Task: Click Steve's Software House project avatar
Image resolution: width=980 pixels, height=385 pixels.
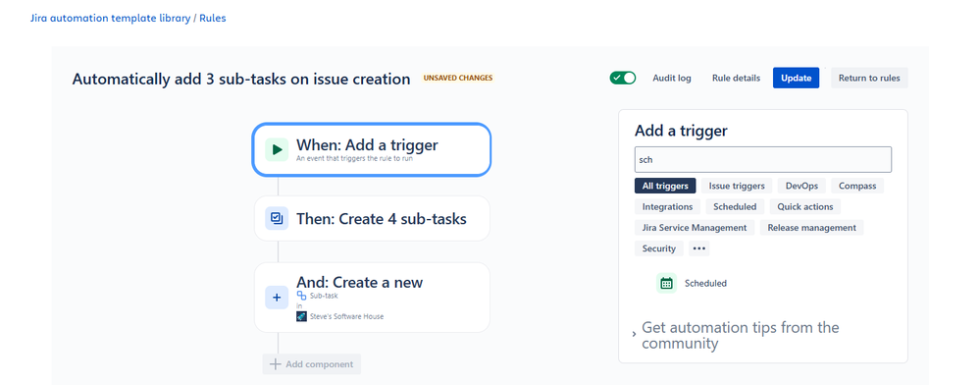Action: pos(301,316)
